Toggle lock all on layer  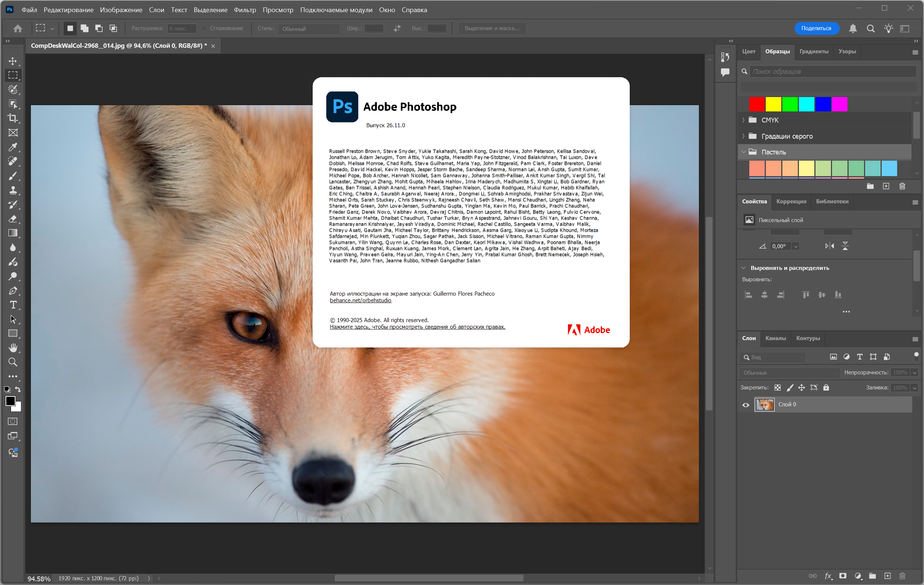pyautogui.click(x=826, y=388)
